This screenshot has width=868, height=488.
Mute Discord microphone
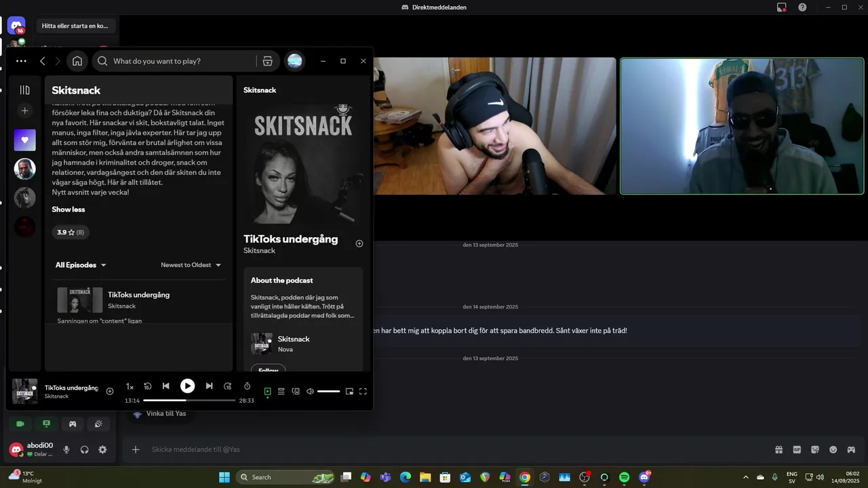[66, 449]
